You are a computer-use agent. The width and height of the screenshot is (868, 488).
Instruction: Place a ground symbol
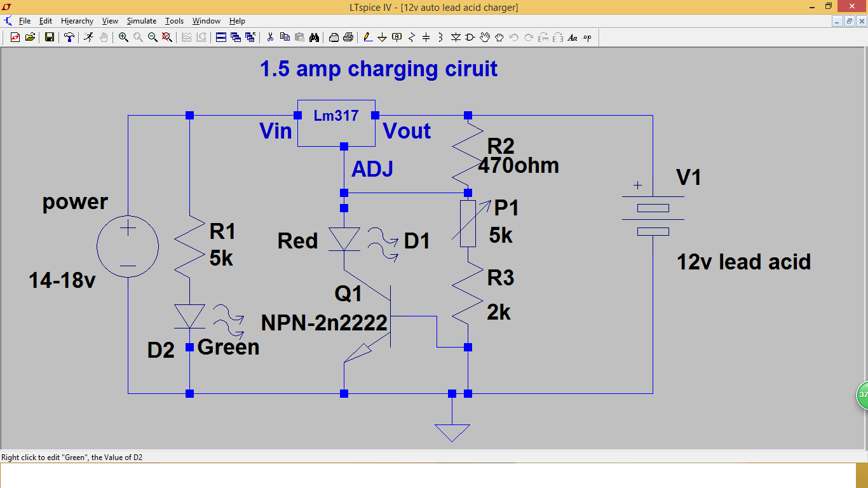coord(381,37)
